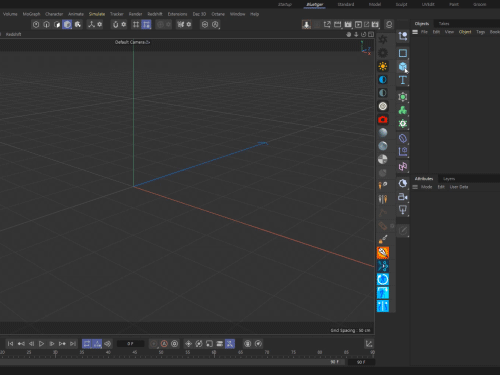Go to the start of the animation
This screenshot has height=375, width=500.
click(x=10, y=344)
